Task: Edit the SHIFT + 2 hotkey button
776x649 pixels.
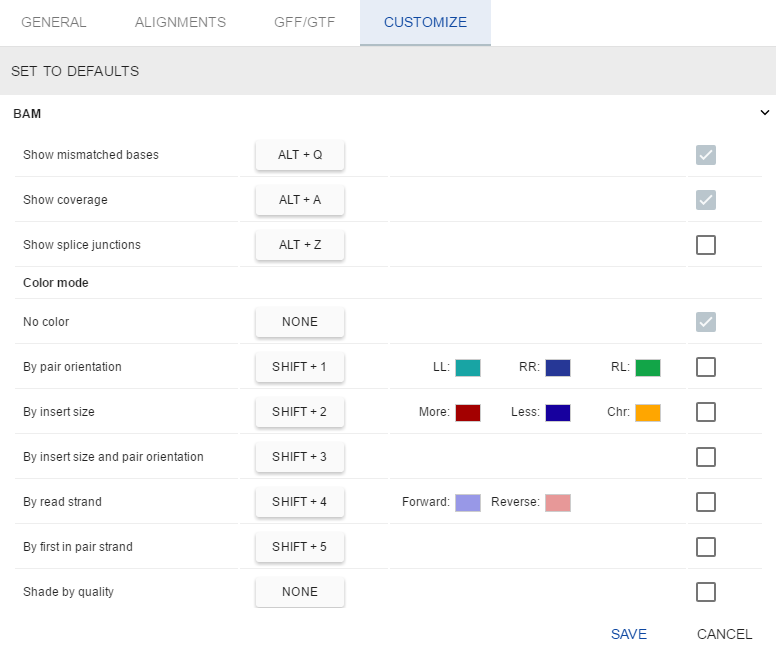Action: (x=300, y=412)
